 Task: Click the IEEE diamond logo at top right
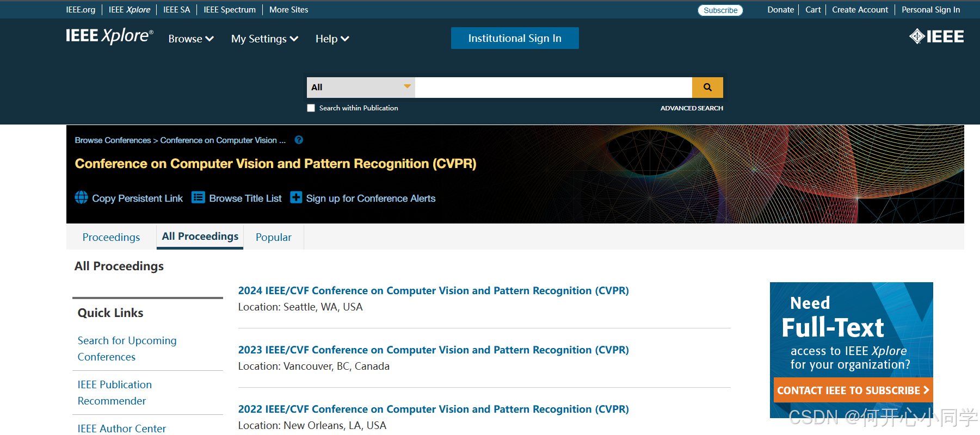tap(936, 36)
